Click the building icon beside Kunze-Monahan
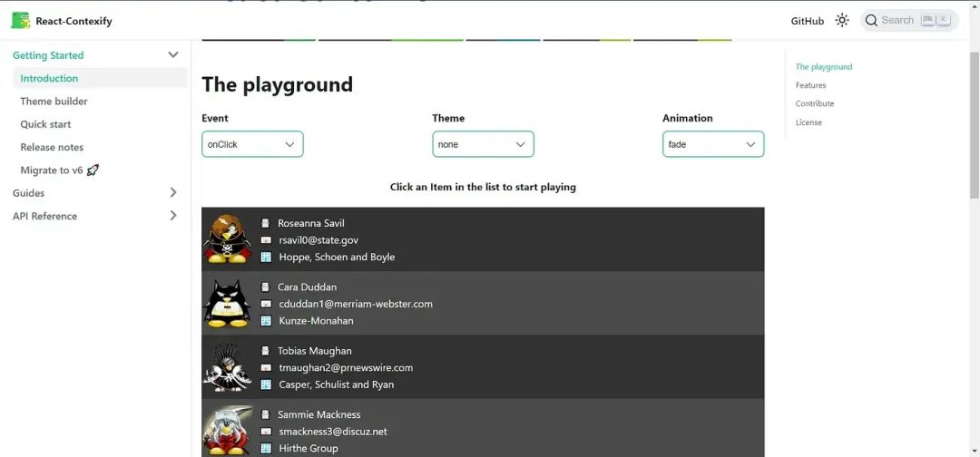 [266, 321]
